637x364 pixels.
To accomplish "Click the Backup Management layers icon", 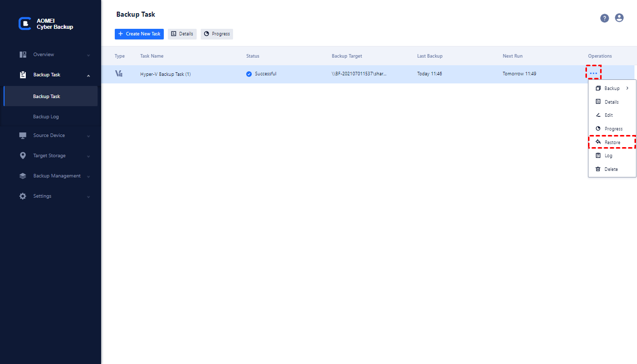I will click(23, 176).
